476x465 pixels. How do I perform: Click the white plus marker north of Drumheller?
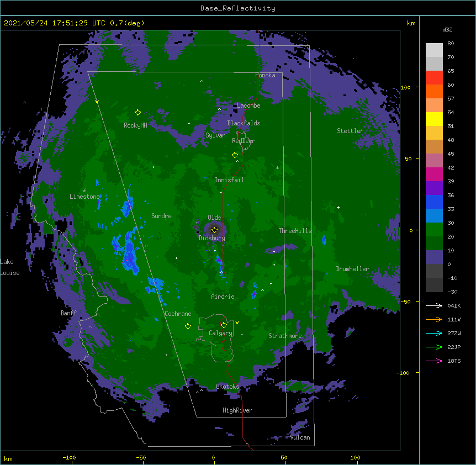338,207
